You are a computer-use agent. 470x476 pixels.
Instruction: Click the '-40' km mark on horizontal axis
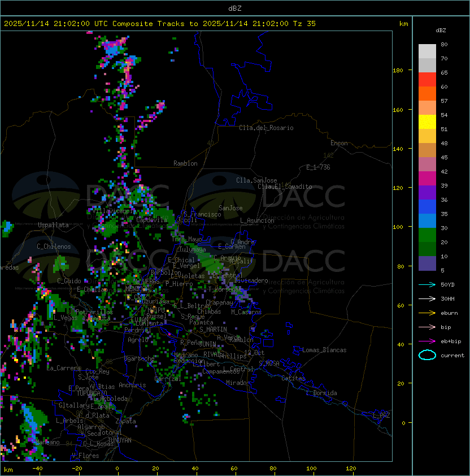click(x=37, y=469)
